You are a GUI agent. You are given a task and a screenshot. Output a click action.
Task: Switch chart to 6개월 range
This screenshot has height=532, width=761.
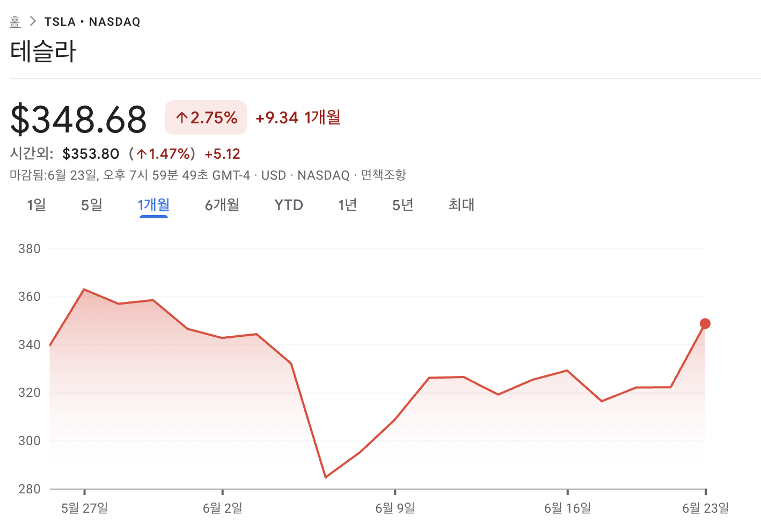point(222,205)
